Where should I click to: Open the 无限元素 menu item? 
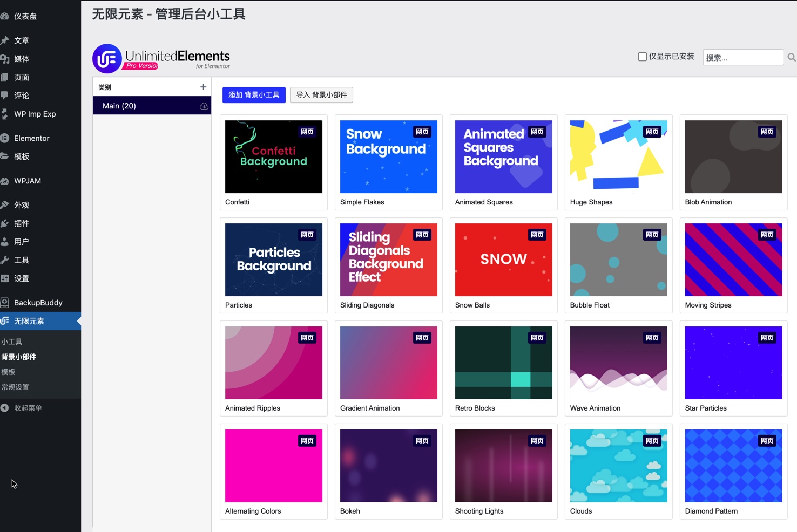(x=40, y=321)
